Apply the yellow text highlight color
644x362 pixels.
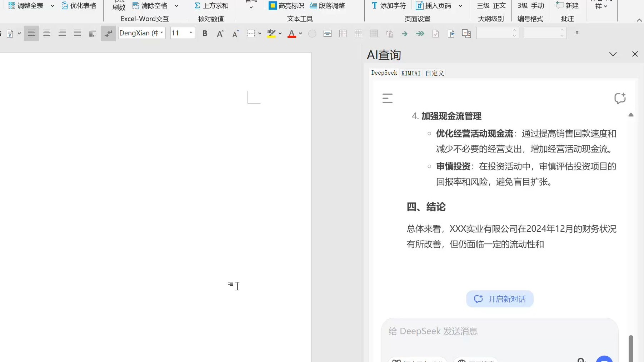271,34
